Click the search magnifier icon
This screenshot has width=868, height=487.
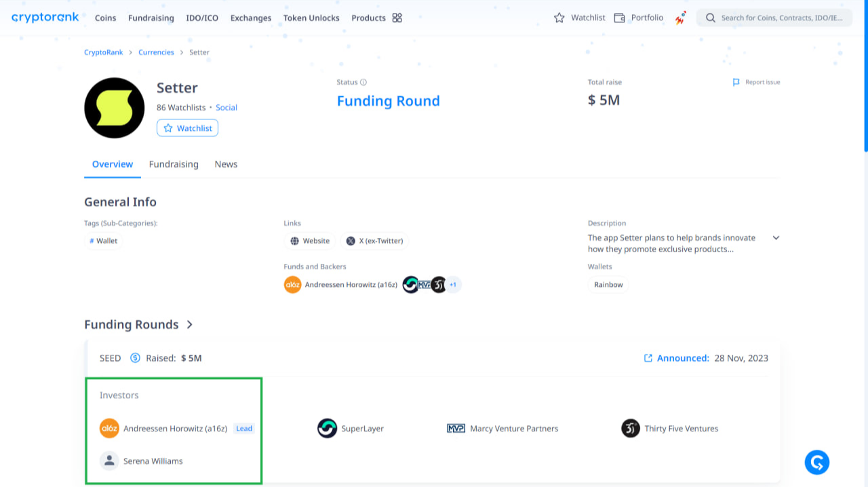pyautogui.click(x=711, y=18)
